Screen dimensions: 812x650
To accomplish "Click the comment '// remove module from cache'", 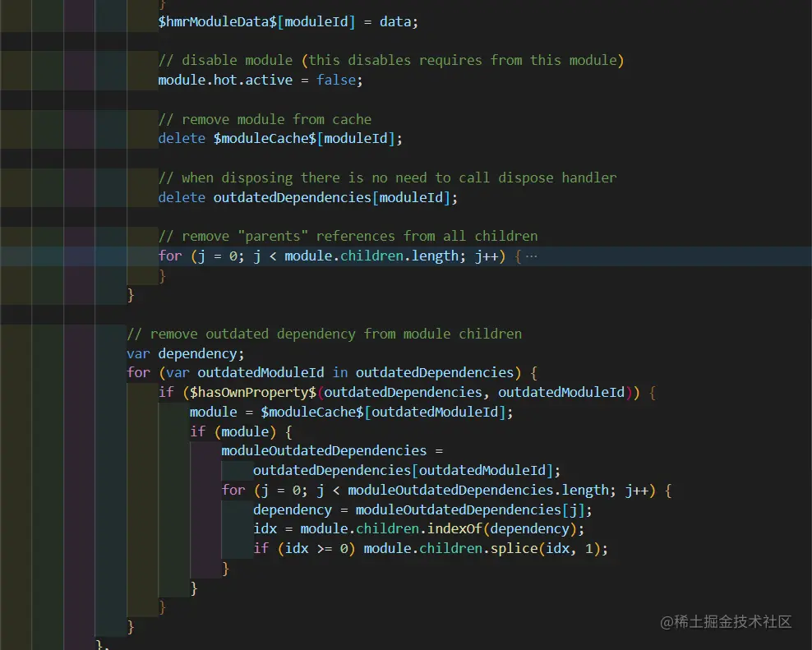I will click(265, 120).
